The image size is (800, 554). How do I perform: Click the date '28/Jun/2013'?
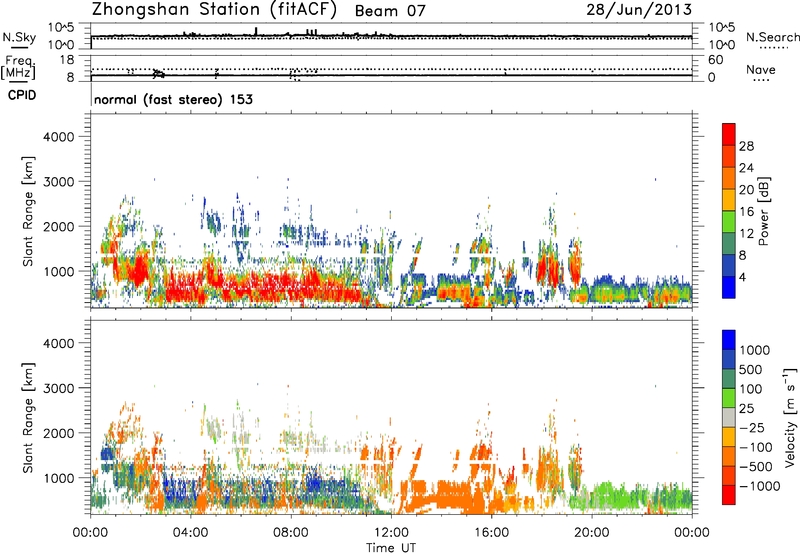tap(639, 10)
